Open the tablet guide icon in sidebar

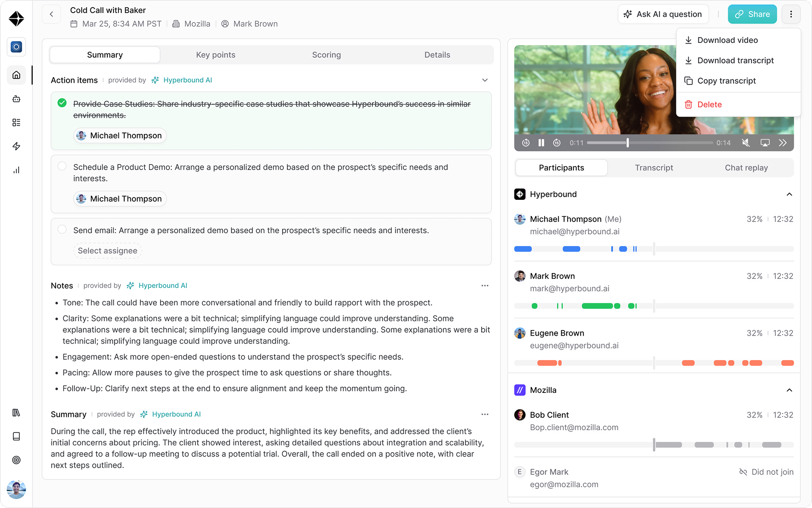point(16,436)
